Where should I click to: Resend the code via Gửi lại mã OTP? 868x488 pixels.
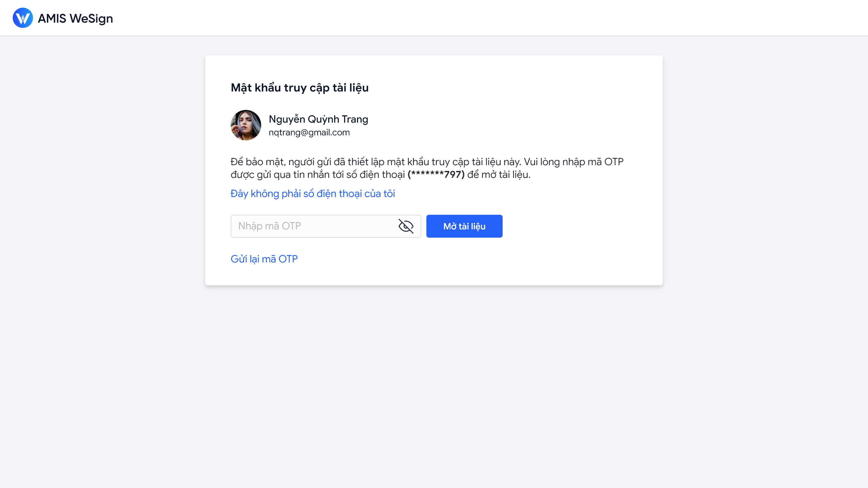(x=264, y=259)
